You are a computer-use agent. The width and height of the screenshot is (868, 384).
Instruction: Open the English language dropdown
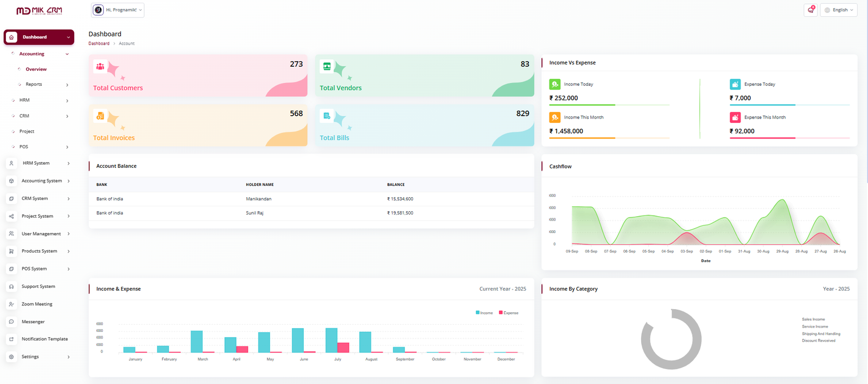point(839,10)
